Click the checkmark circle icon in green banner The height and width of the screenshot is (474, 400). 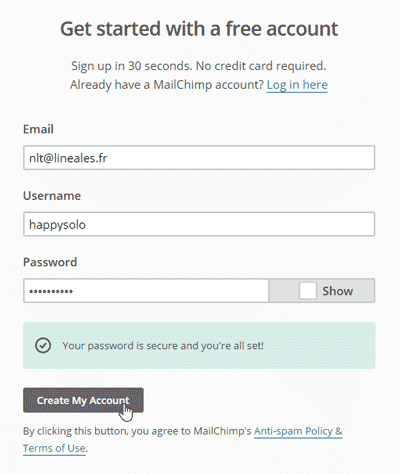43,346
